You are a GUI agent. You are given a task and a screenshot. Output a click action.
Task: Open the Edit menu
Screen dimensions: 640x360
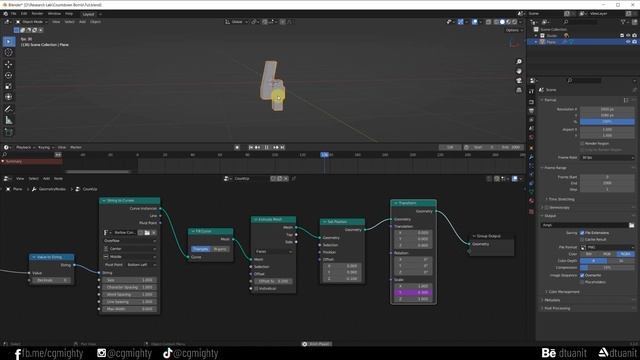coord(24,13)
